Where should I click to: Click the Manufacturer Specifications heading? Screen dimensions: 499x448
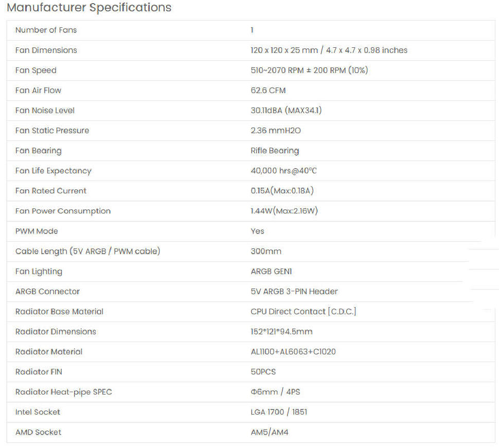coord(89,8)
